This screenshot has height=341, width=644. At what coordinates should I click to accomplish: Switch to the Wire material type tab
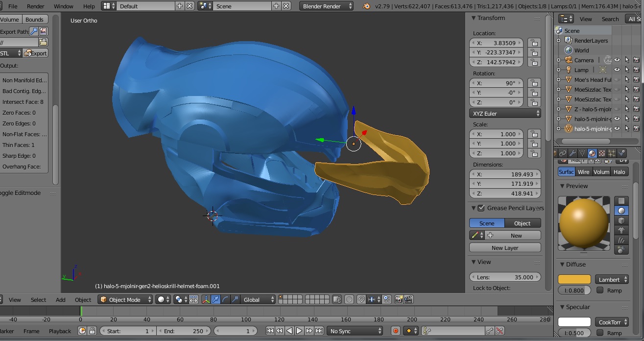(583, 172)
